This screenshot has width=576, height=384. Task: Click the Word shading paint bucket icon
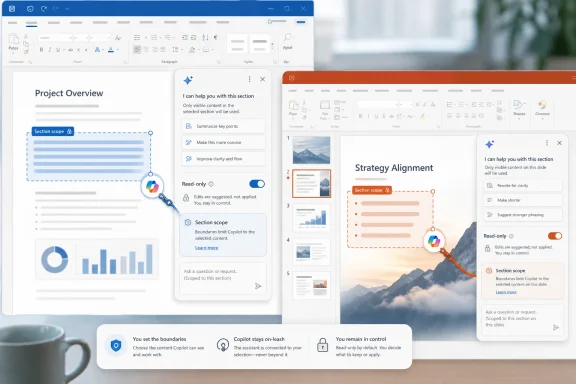(x=192, y=50)
